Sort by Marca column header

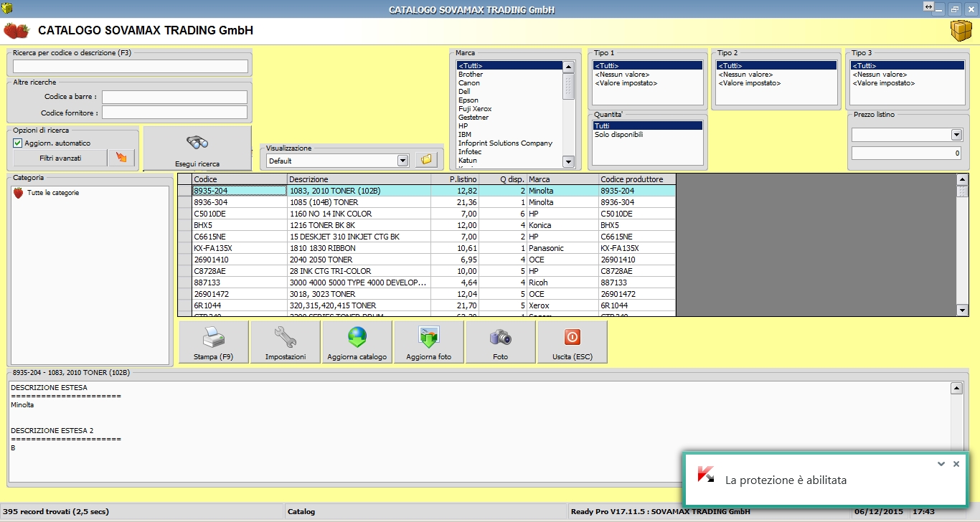click(563, 179)
